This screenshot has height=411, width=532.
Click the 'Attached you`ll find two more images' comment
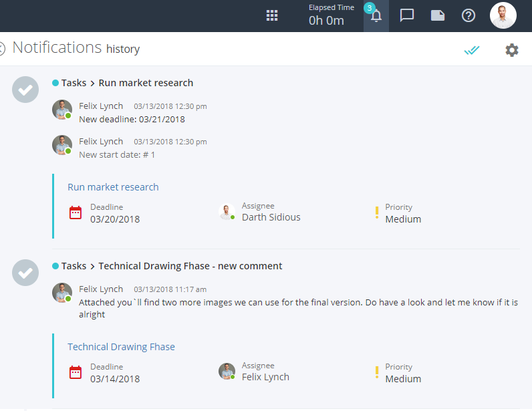[299, 308]
